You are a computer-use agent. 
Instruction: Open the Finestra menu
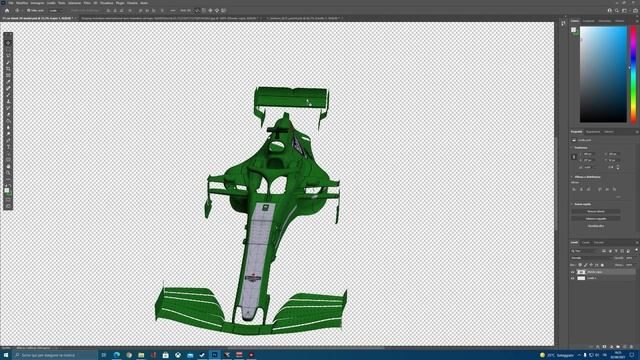pos(132,3)
